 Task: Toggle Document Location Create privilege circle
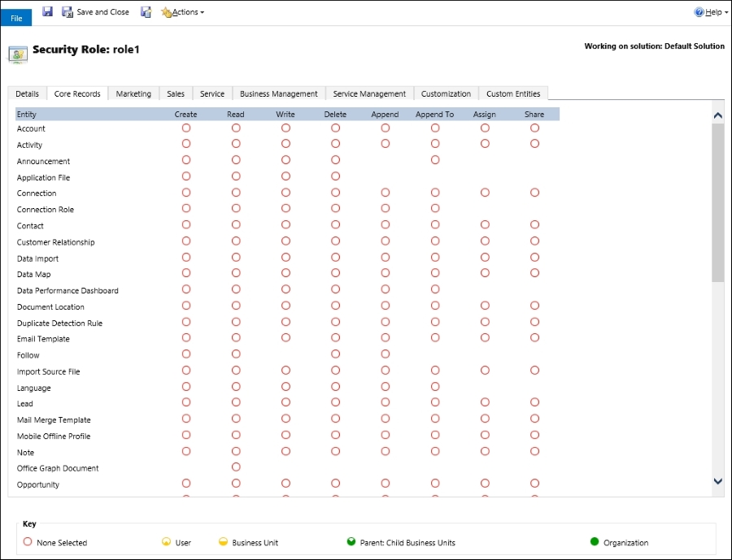tap(186, 306)
